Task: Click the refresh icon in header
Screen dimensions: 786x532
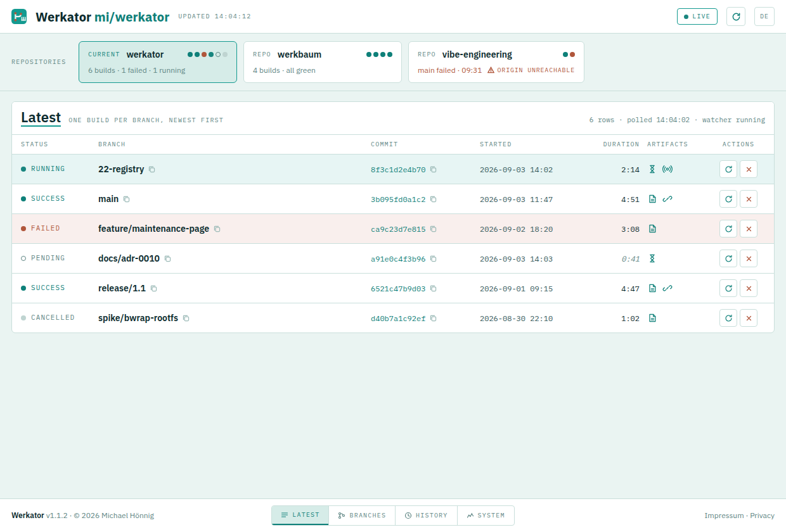Action: click(x=736, y=16)
